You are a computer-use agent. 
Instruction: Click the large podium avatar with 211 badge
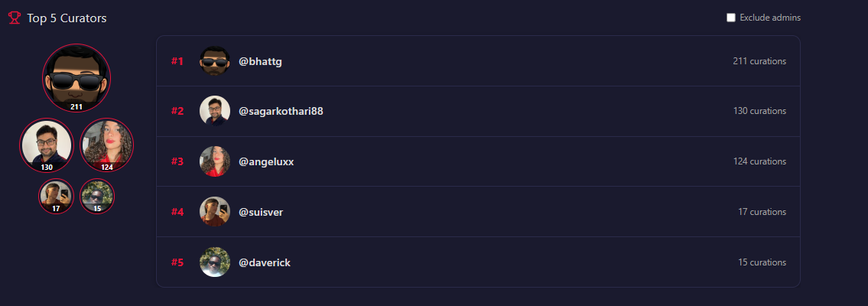(x=76, y=78)
